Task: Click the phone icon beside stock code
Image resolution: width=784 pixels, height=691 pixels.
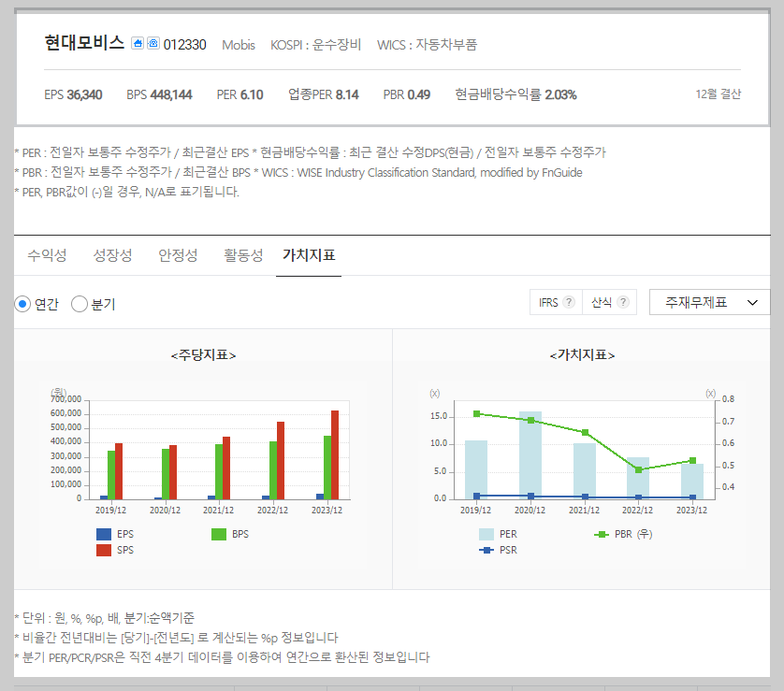Action: point(153,43)
